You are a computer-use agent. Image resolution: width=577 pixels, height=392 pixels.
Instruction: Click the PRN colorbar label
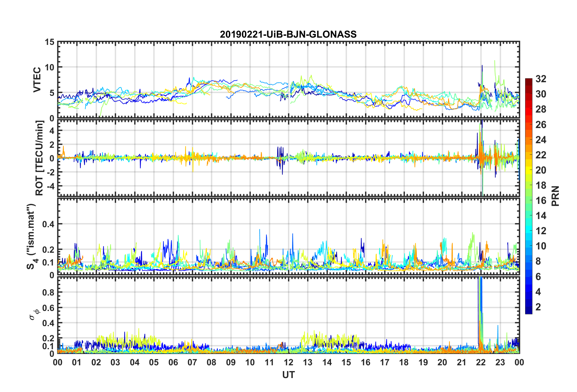[555, 196]
